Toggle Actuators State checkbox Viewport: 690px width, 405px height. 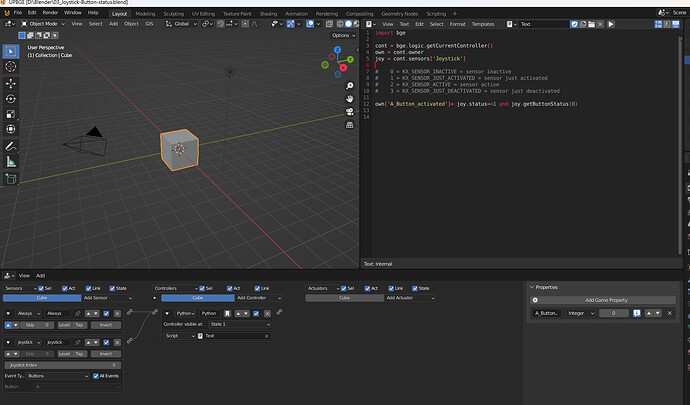click(x=415, y=288)
